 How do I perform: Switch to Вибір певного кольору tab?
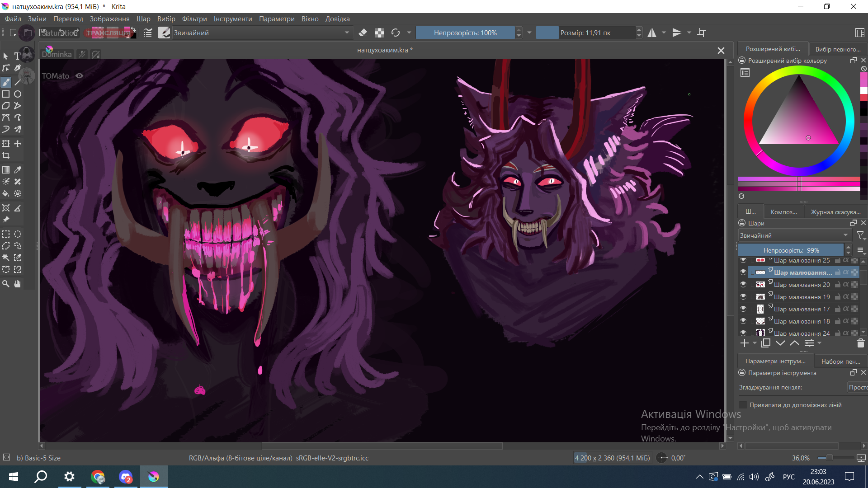click(x=838, y=49)
